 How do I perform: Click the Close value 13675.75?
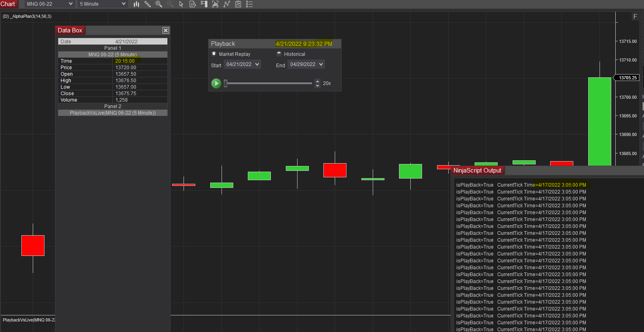point(126,94)
